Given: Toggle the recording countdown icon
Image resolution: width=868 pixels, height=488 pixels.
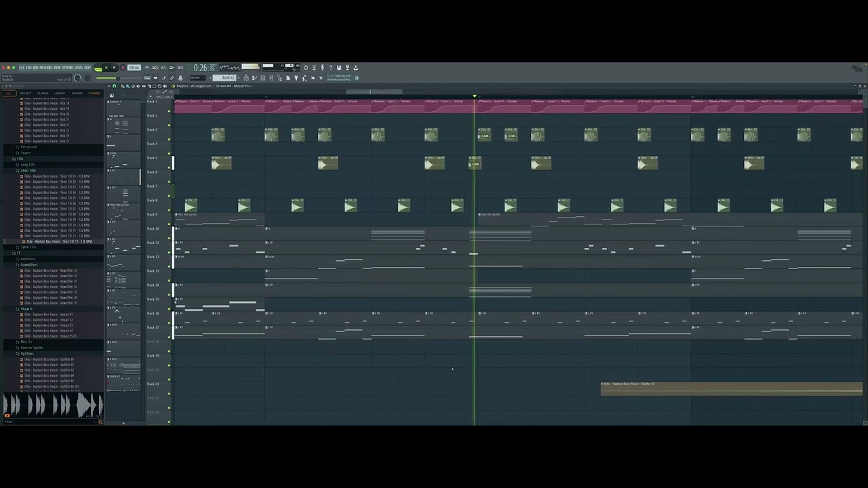Looking at the screenshot, I should [163, 68].
